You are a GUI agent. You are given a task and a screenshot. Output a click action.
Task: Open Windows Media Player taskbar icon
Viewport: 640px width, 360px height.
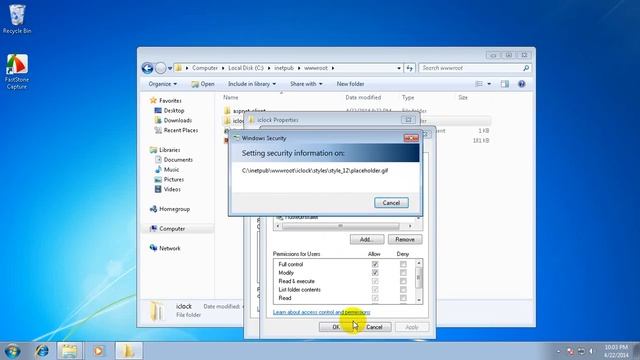pos(98,351)
